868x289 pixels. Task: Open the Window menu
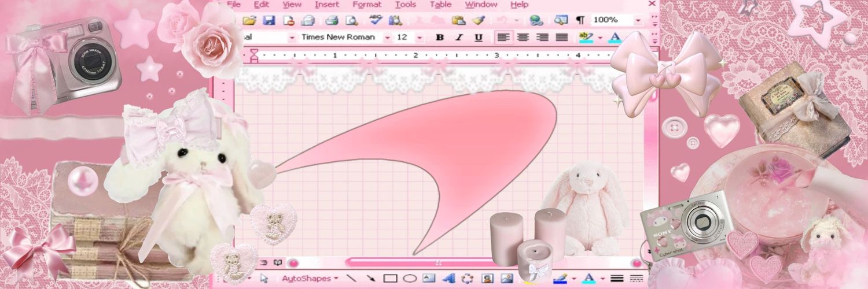[481, 5]
